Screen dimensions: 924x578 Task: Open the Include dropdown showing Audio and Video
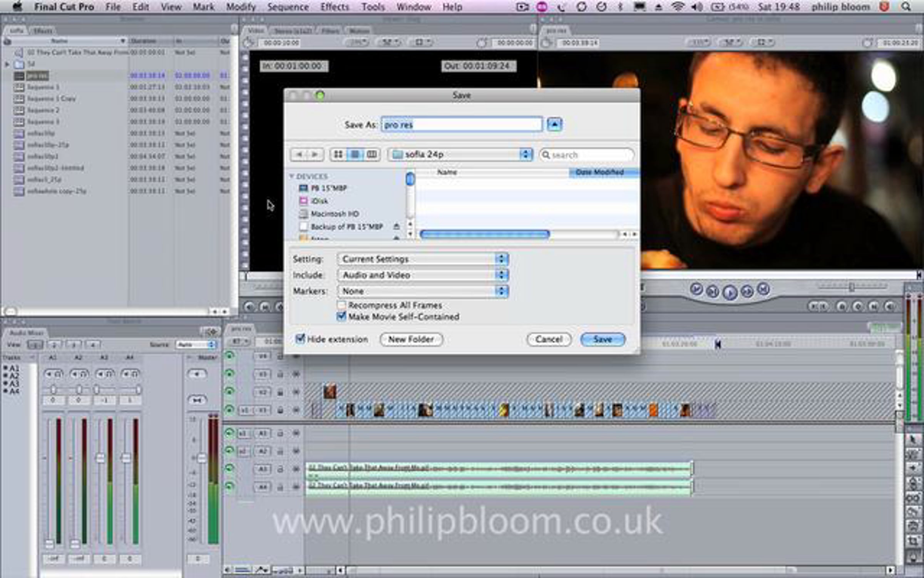point(423,275)
